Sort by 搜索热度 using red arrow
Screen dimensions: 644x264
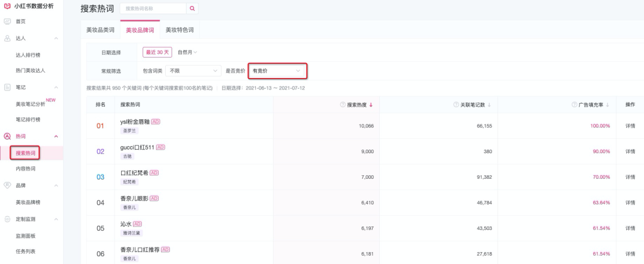point(371,105)
